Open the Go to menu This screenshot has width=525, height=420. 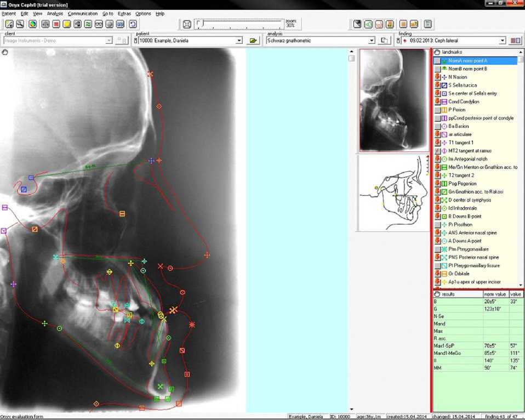point(108,14)
